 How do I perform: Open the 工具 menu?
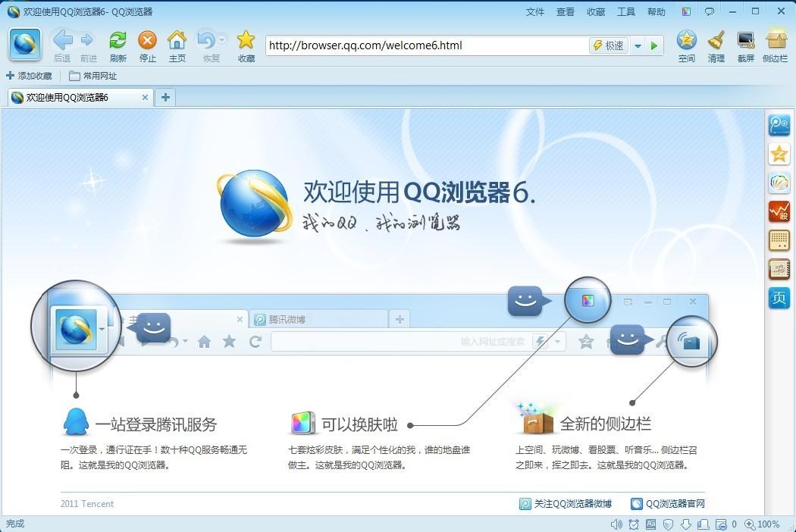[626, 11]
